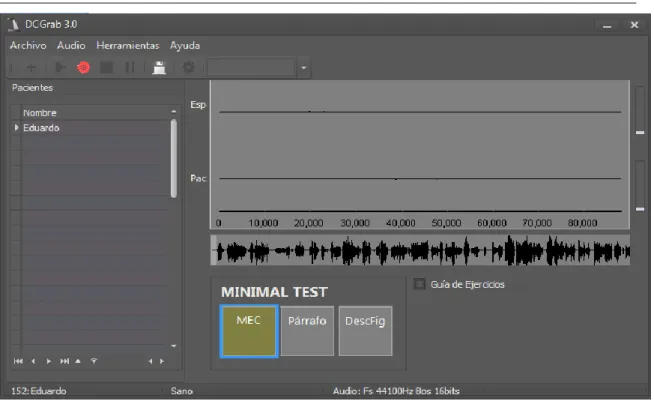
Task: Click the audio format status bar text
Action: pos(396,391)
